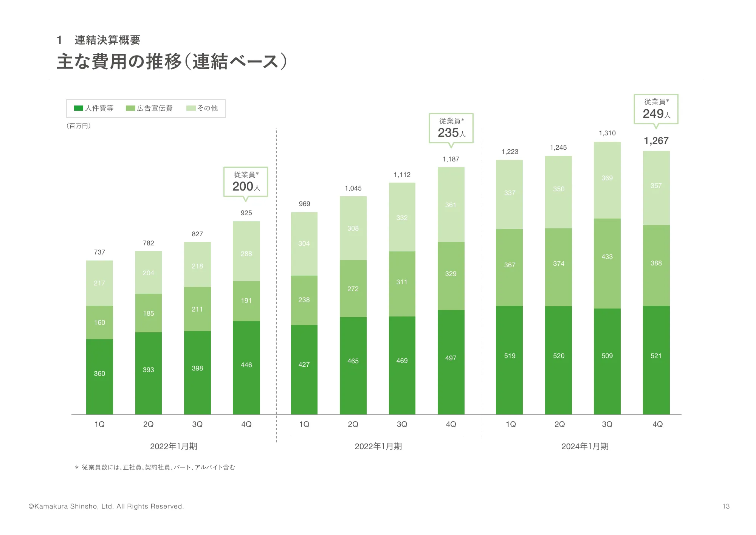Click the dark green segment labeled 469
Screen dimensions: 756x535
point(402,365)
